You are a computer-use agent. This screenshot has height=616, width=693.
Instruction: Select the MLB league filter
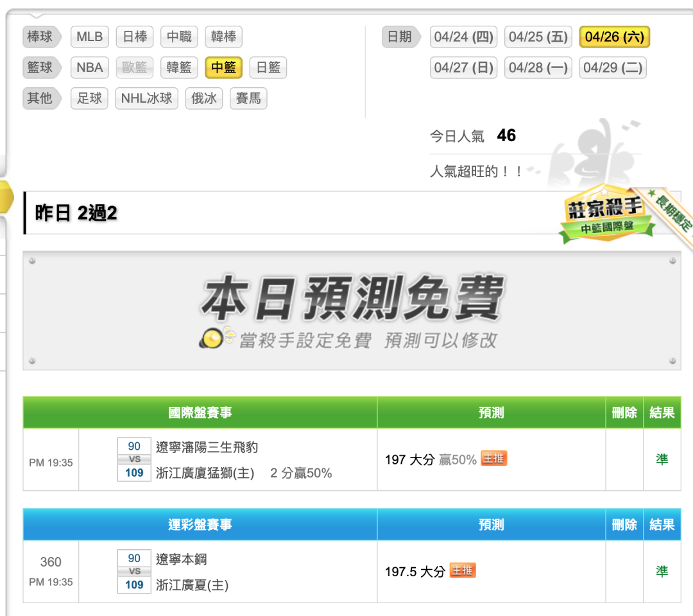90,37
